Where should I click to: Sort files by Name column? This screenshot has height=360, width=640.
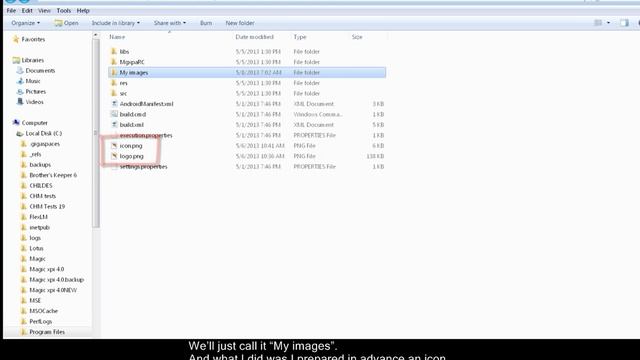tap(117, 37)
